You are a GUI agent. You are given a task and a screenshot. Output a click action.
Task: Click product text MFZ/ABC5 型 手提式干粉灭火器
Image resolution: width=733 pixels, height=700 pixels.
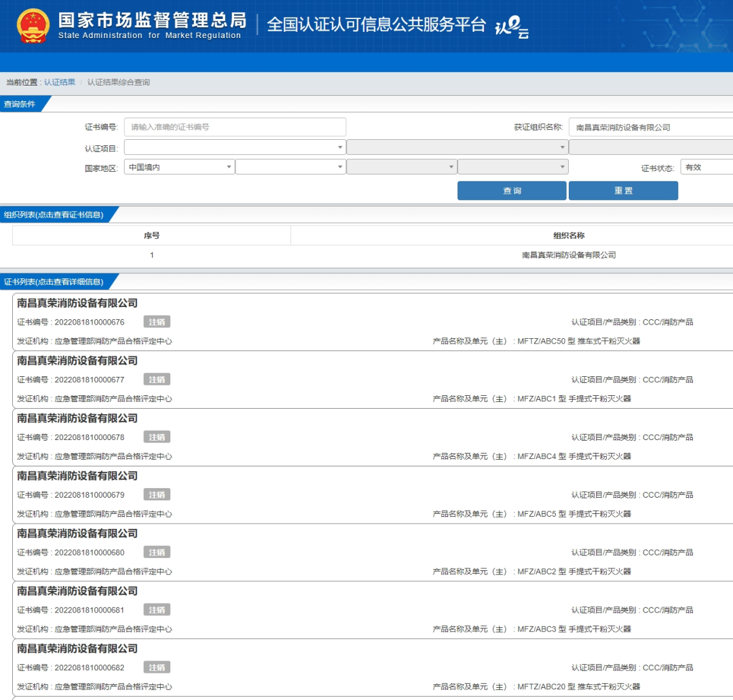574,514
